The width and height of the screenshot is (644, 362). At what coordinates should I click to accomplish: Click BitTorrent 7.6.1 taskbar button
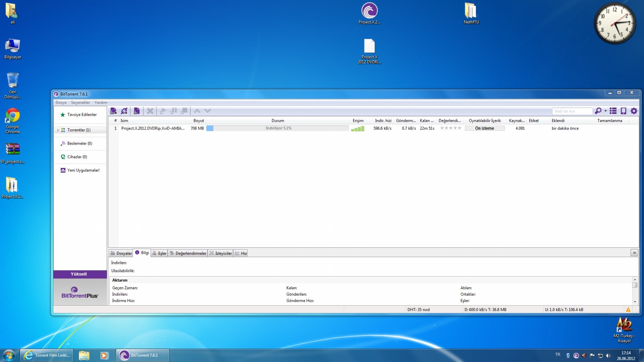pos(143,355)
